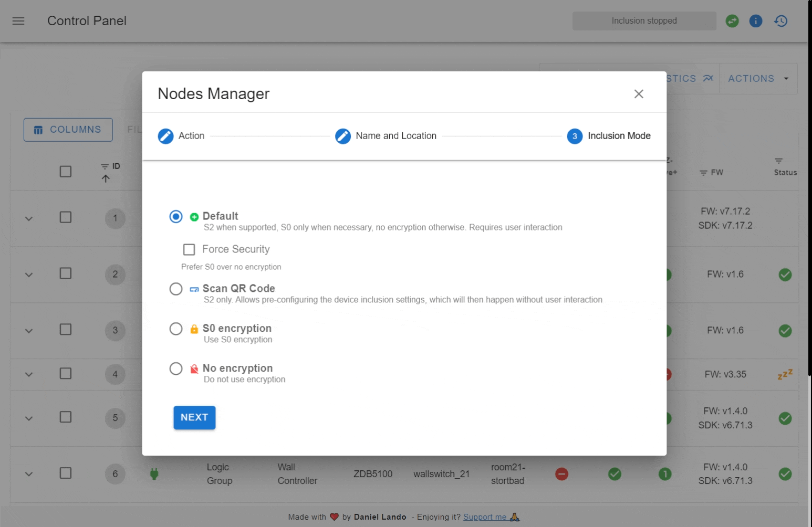Expand the row for node 6 wallswitch_21

[29, 473]
